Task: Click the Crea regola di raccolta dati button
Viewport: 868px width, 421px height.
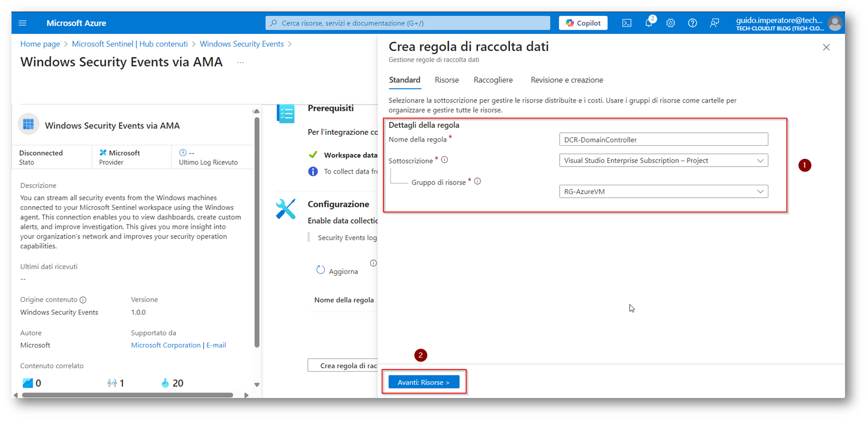Action: tap(343, 366)
